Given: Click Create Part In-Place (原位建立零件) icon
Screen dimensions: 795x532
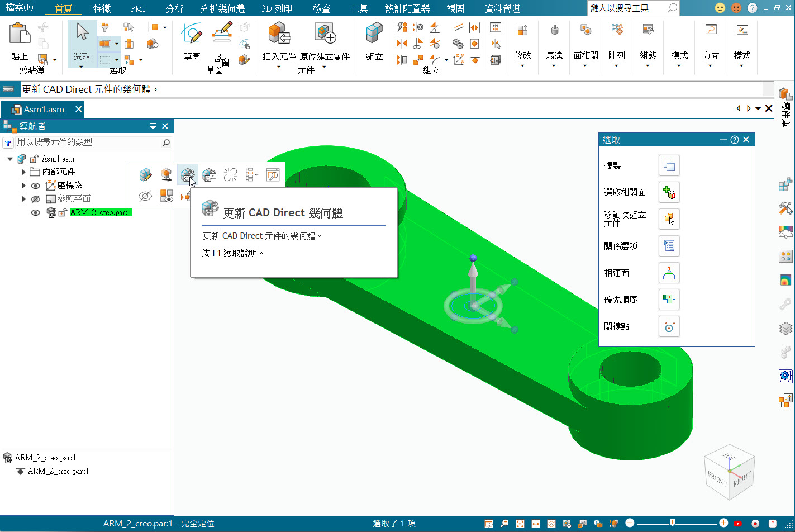Looking at the screenshot, I should (325, 34).
